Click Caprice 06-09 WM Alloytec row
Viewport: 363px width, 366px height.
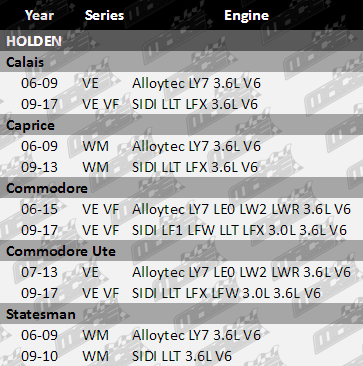coord(181,146)
